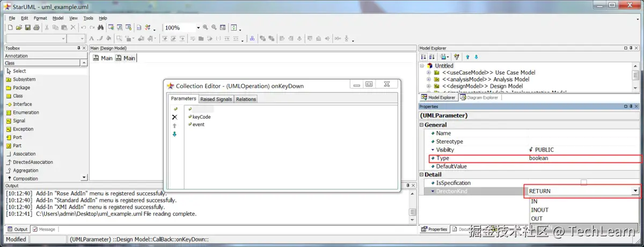
Task: Click the Visibility PUBLIC value
Action: tap(584, 150)
